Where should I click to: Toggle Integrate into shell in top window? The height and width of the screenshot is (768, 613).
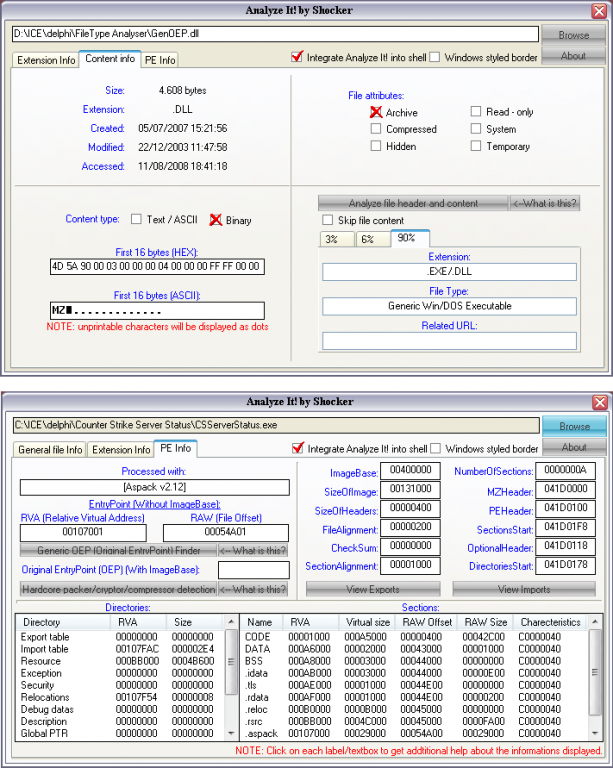297,57
